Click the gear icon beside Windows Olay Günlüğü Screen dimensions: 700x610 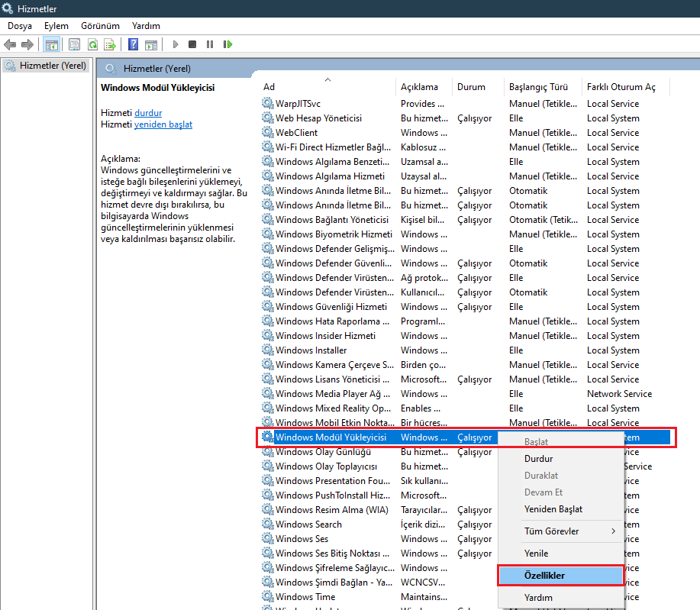click(268, 451)
